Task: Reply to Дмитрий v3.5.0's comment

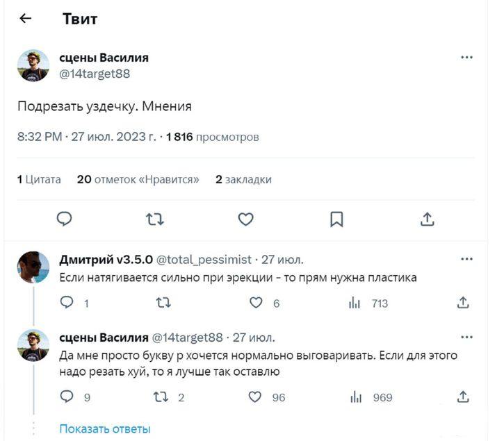Action: (67, 303)
